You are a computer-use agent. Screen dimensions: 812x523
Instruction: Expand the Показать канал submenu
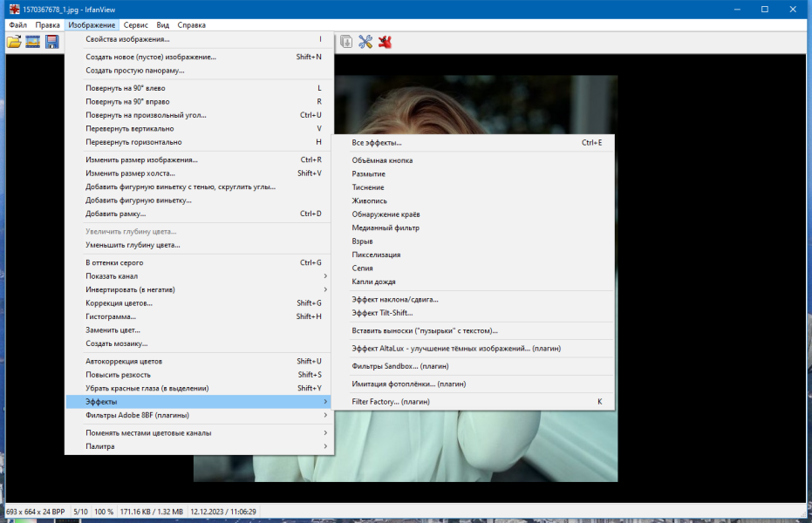click(x=200, y=276)
